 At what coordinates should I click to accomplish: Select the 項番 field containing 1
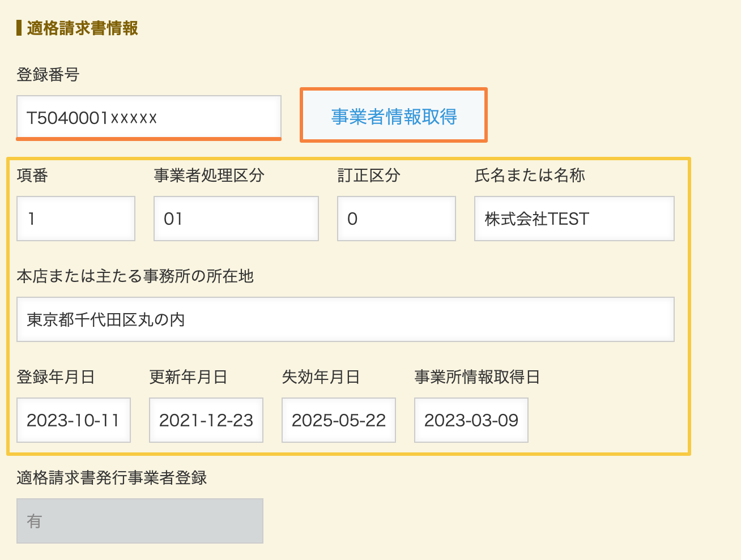[76, 219]
